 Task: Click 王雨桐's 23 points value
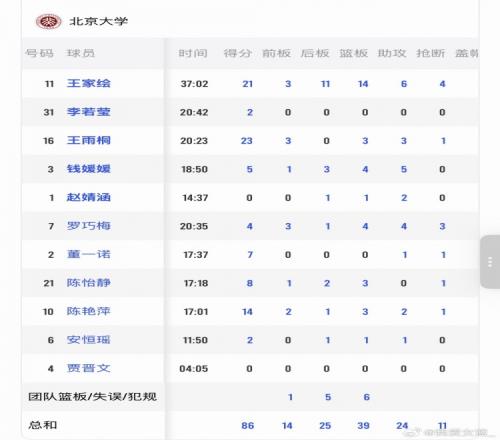pyautogui.click(x=247, y=141)
